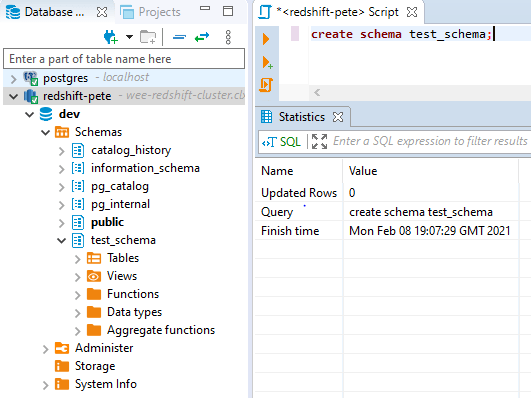531x398 pixels.
Task: Click the System Info folder icon
Action: pyautogui.click(x=62, y=384)
